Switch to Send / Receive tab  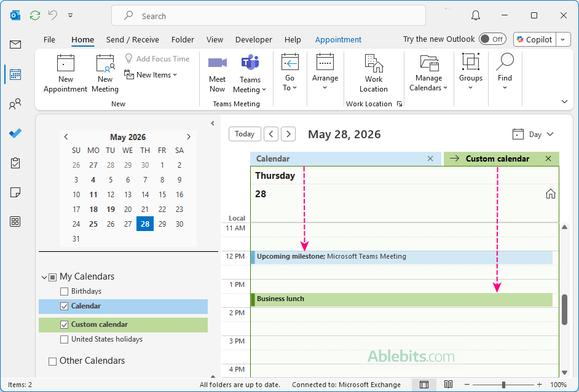click(x=133, y=39)
